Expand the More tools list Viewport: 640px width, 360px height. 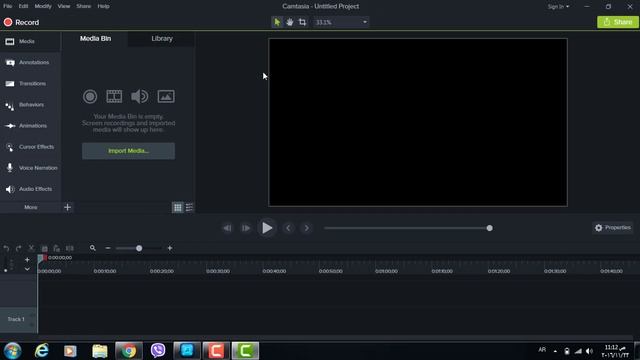coord(31,207)
